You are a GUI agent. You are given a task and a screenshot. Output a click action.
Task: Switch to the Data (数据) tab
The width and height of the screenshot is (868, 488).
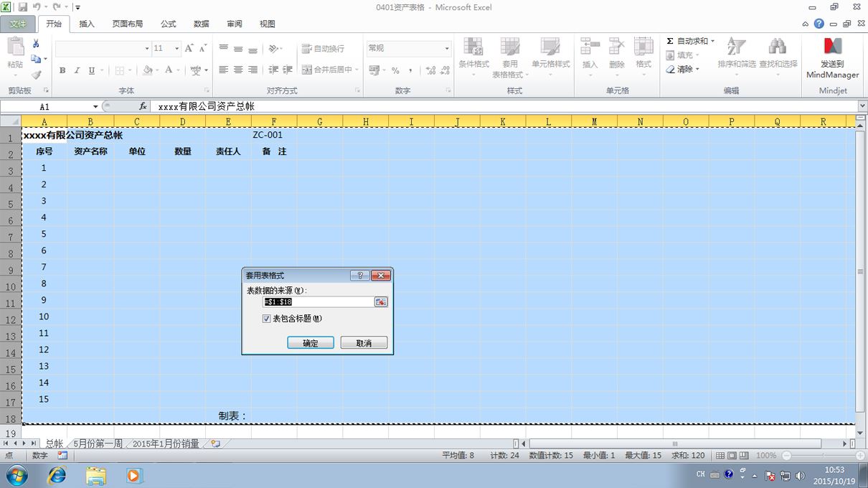202,24
